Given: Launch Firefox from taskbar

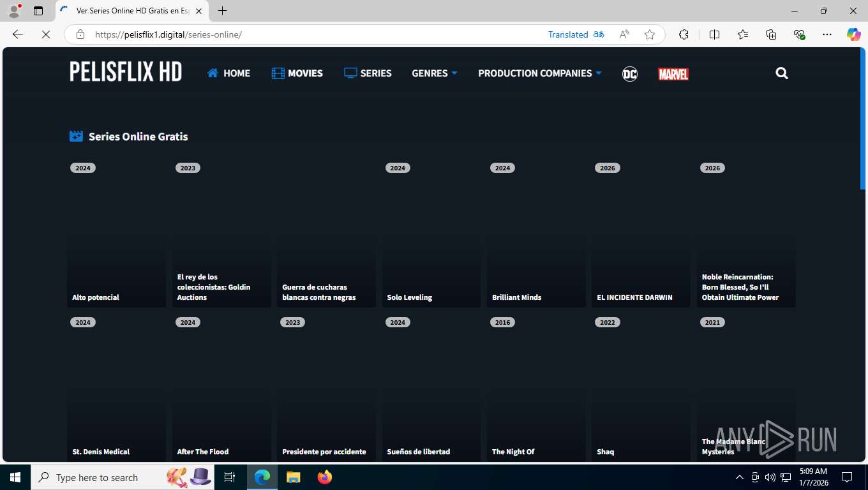Looking at the screenshot, I should coord(325,477).
